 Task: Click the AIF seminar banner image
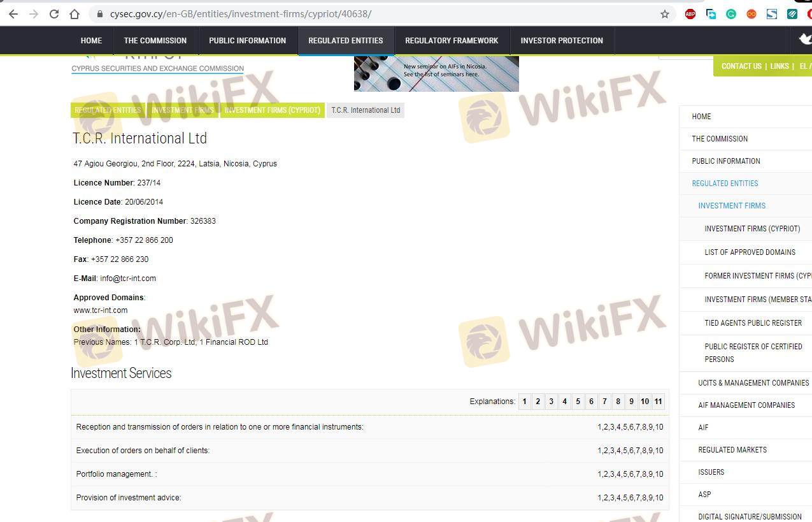(436, 73)
